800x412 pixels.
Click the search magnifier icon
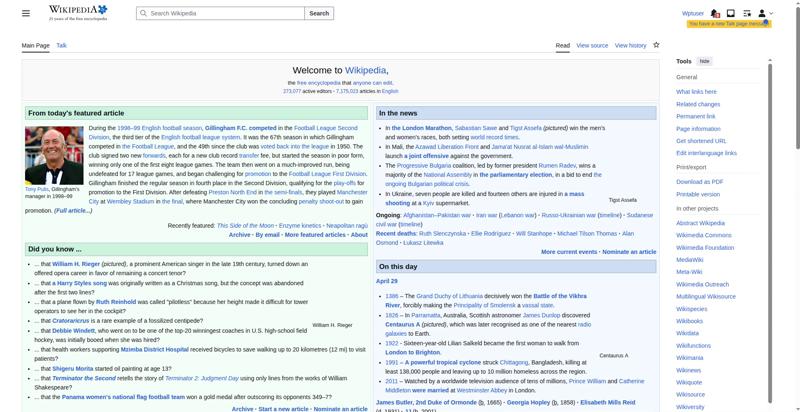(143, 13)
